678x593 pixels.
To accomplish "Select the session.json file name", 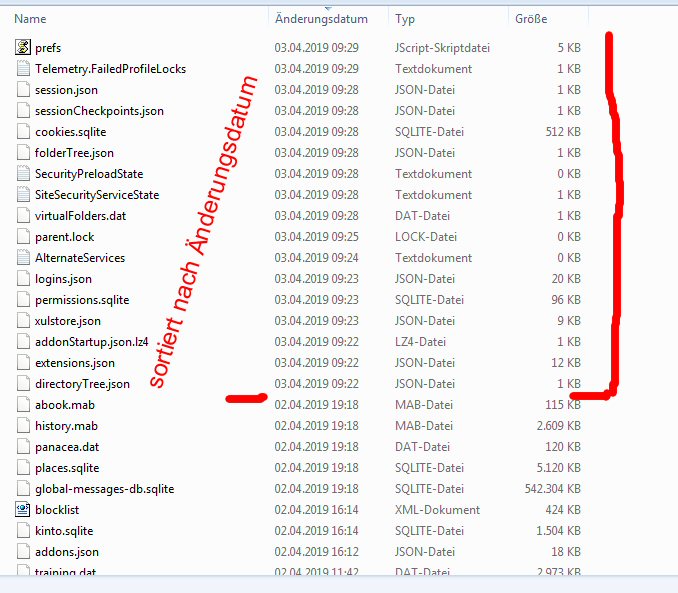I will coord(66,90).
